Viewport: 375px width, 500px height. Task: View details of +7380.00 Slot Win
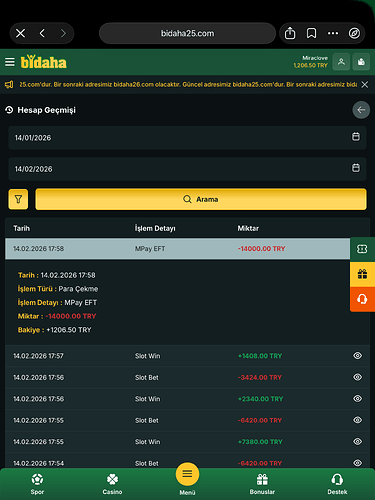[x=357, y=442]
